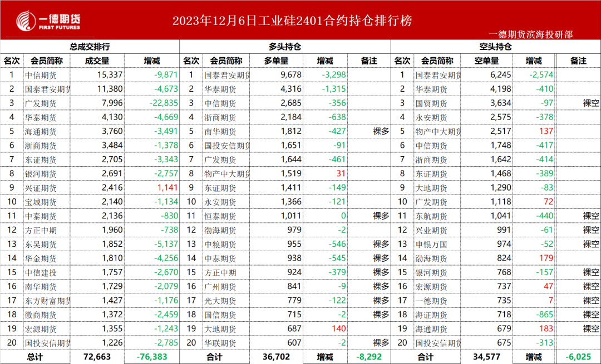Click the '徽商期货' member name
The width and height of the screenshot is (601, 364).
coord(41,315)
